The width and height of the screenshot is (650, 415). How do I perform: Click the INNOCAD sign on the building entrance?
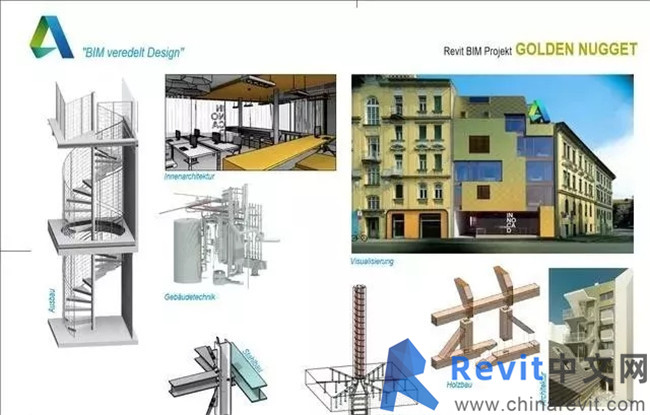tap(511, 223)
